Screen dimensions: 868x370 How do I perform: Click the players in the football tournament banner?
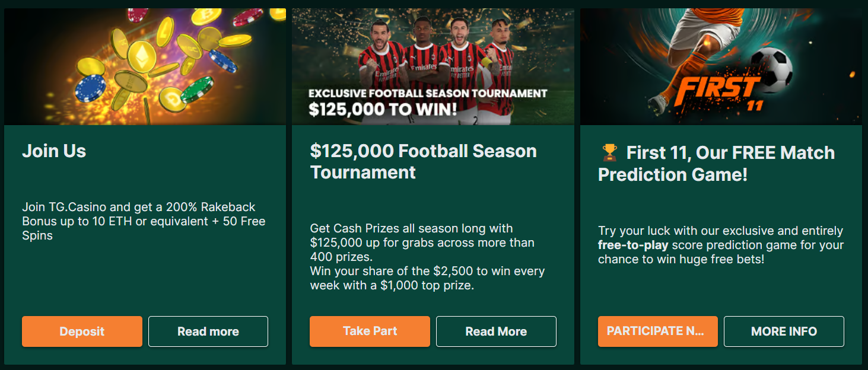[x=436, y=56]
